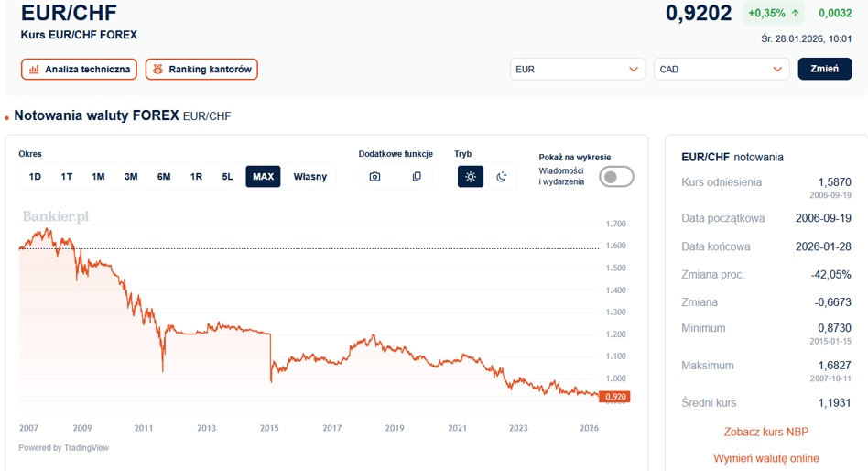Click the camera screenshot icon
The image size is (868, 471).
[x=374, y=177]
